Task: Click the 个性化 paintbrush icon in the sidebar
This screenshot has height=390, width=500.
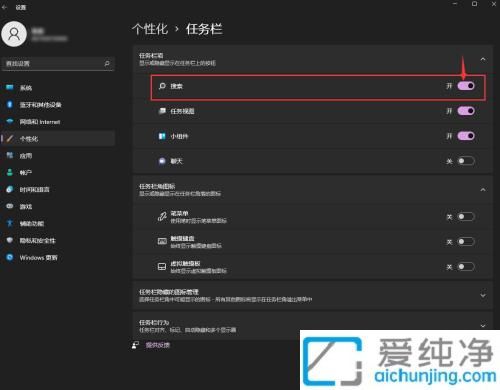Action: (10, 138)
